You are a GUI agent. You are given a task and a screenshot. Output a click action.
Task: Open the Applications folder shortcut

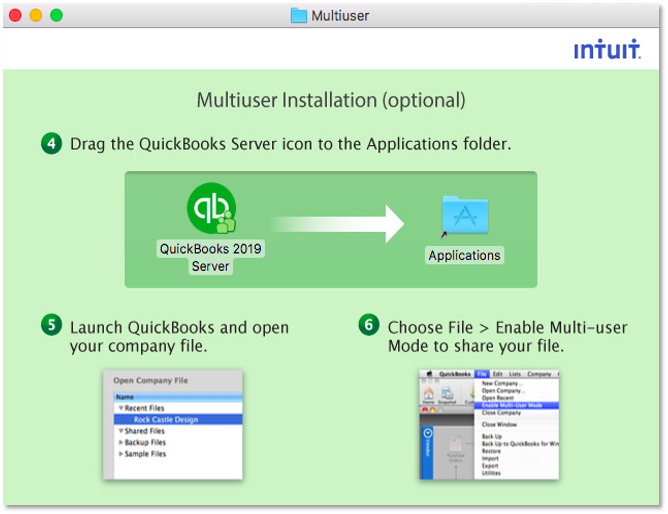(465, 215)
